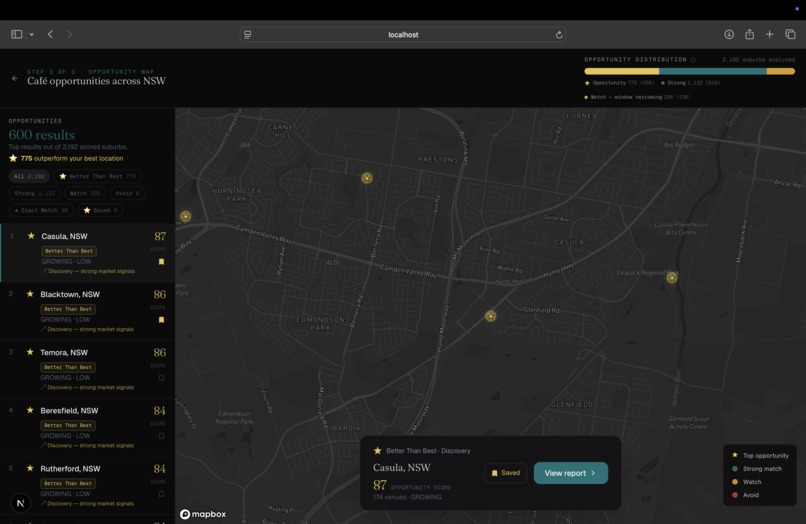Click the star icon beside Rutherford, NSW
Image resolution: width=806 pixels, height=524 pixels.
click(x=30, y=468)
